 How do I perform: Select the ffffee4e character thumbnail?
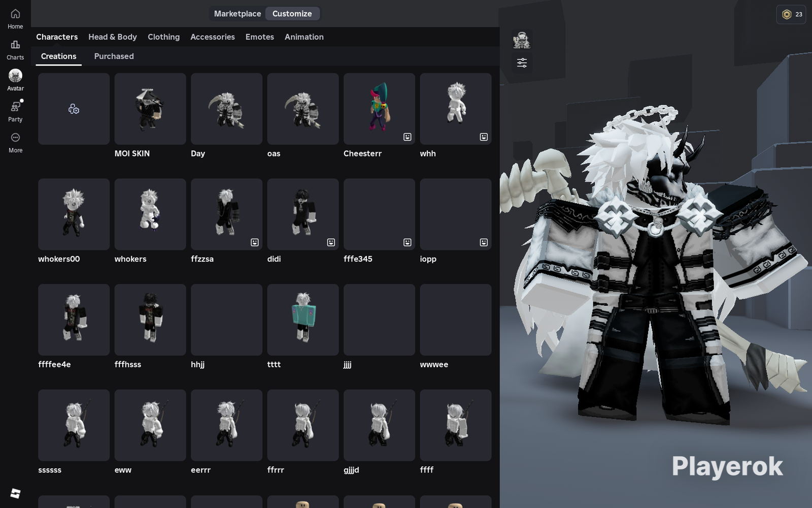(x=74, y=320)
